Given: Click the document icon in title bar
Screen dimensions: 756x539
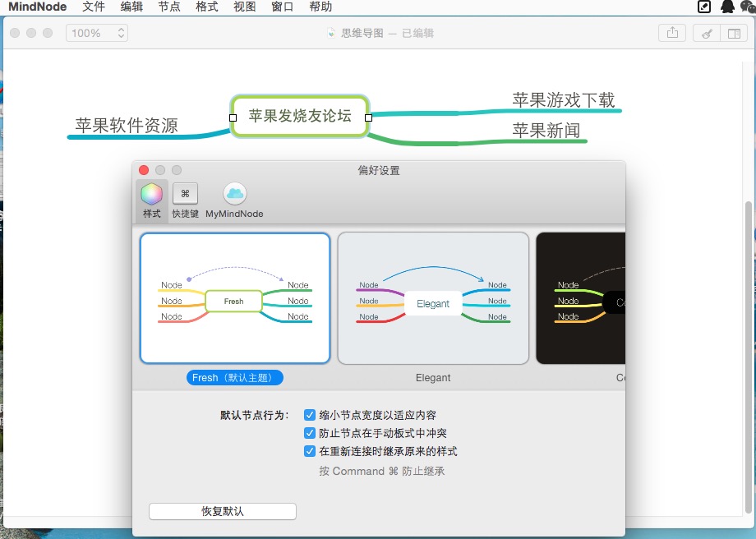Looking at the screenshot, I should coord(330,33).
